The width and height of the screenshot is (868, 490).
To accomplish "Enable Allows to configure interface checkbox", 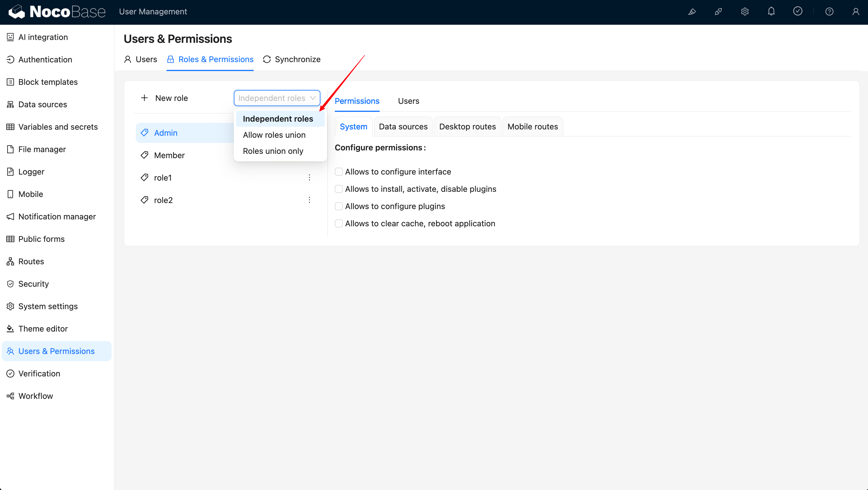I will click(x=339, y=172).
